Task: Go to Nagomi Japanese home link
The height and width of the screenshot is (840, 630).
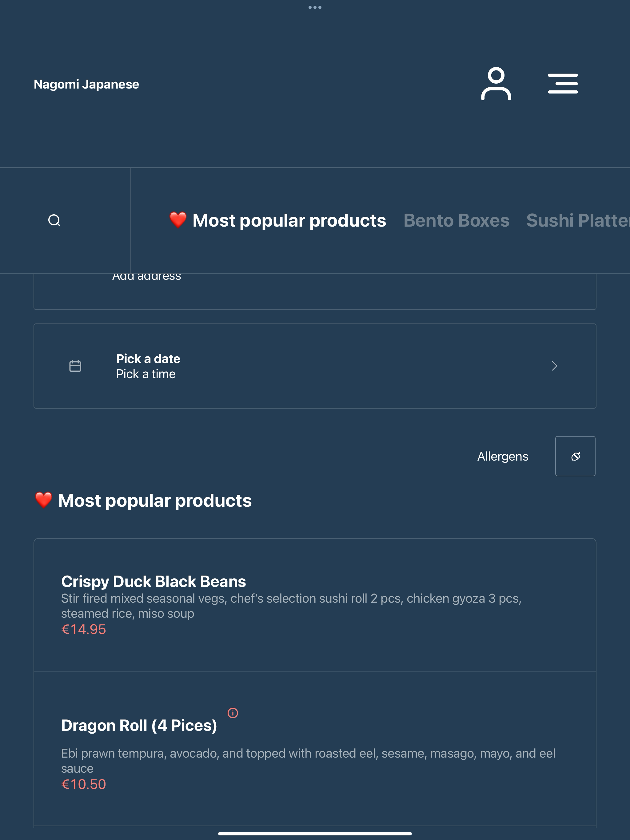Action: [x=86, y=84]
